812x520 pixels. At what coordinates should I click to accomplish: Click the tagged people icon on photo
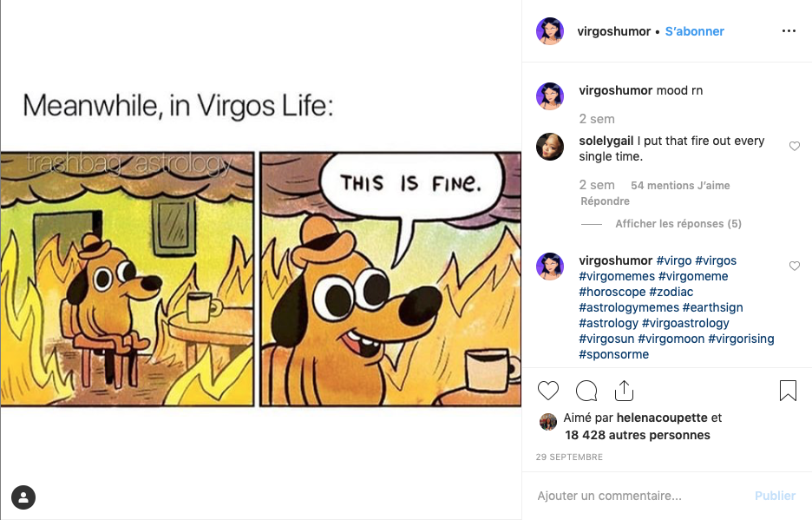point(24,497)
